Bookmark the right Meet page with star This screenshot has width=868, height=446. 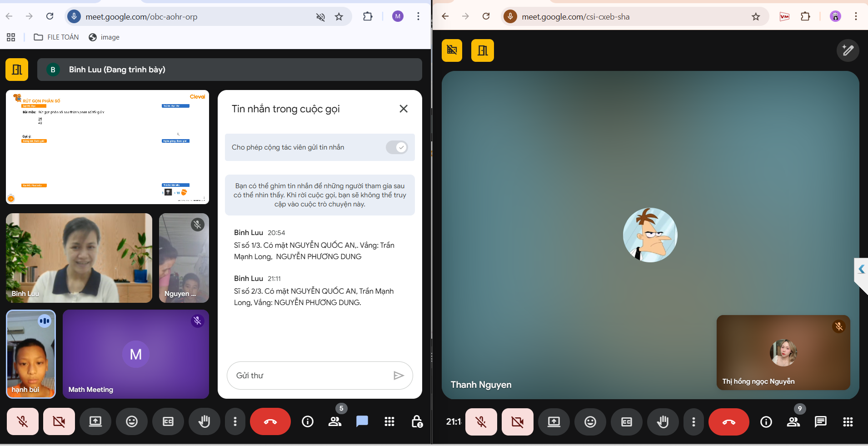756,17
